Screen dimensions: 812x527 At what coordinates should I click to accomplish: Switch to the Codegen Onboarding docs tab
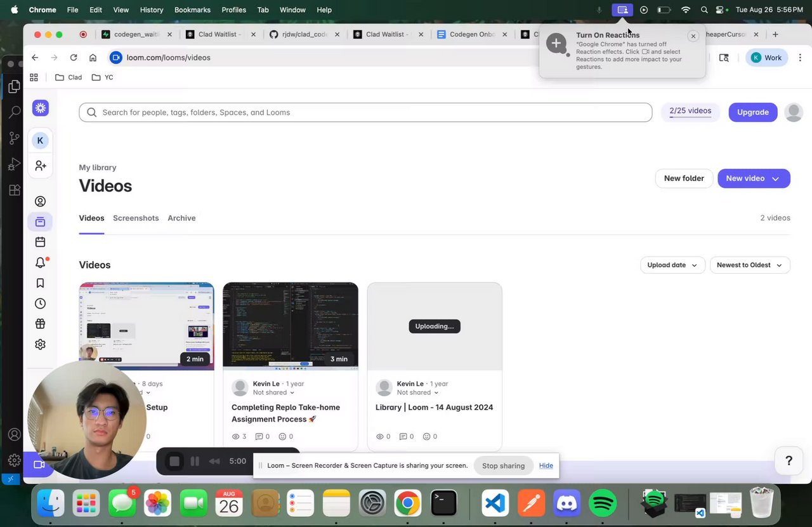tap(472, 34)
